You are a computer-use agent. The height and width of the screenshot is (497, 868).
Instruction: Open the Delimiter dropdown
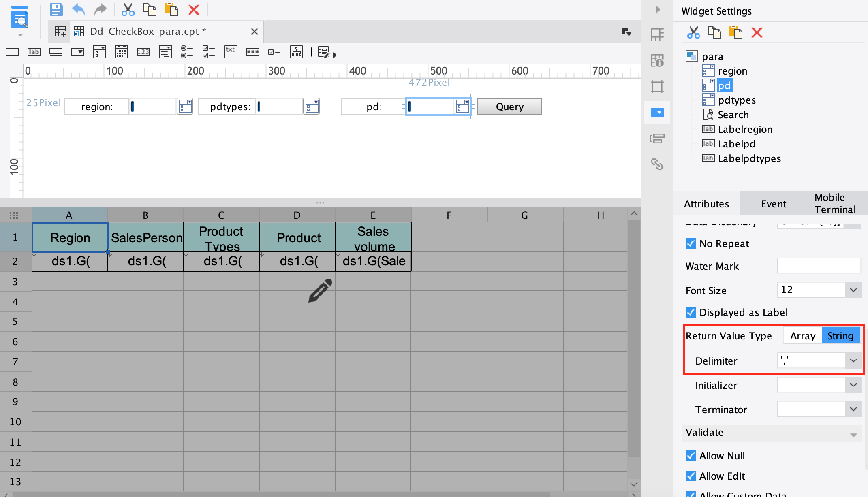[854, 360]
